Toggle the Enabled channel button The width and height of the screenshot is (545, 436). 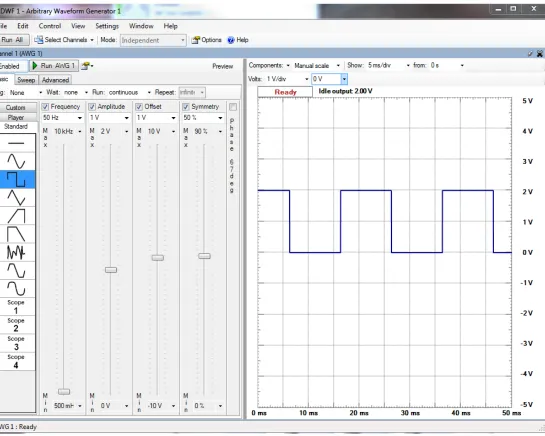(x=12, y=66)
